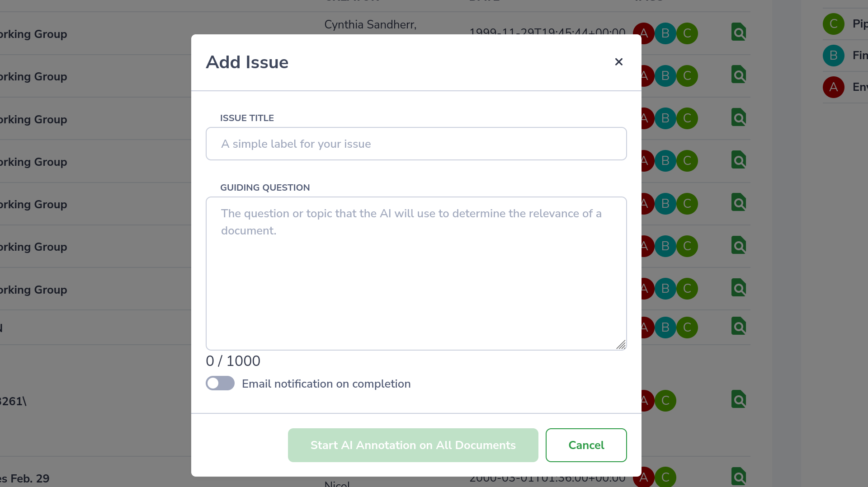Select the green C issue in sidebar
868x487 pixels.
pyautogui.click(x=834, y=24)
